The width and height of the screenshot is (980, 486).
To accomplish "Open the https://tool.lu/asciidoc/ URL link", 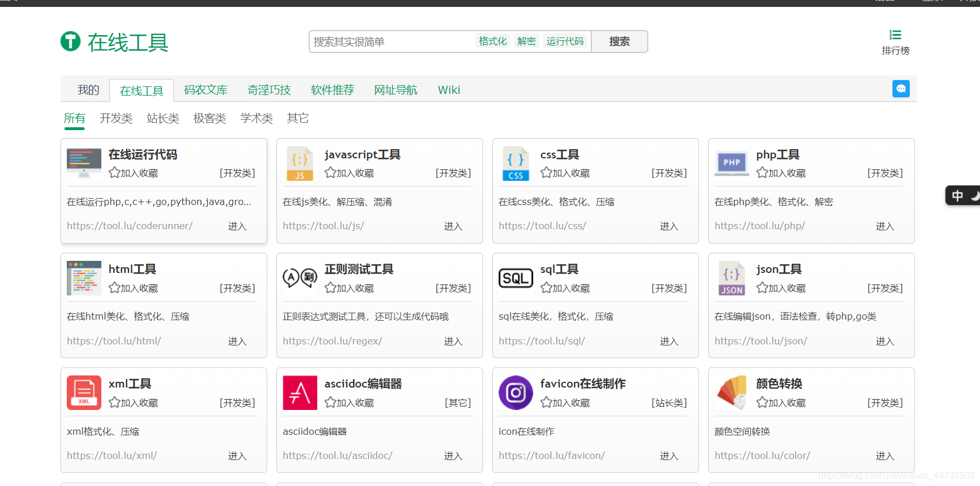I will 337,455.
